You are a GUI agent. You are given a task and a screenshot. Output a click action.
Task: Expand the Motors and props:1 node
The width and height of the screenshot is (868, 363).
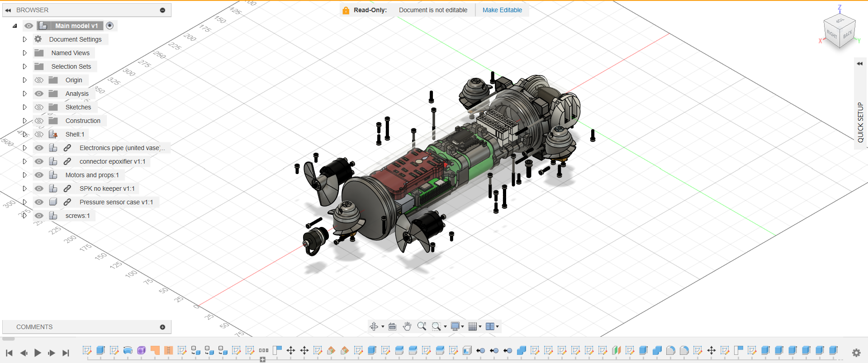[25, 175]
